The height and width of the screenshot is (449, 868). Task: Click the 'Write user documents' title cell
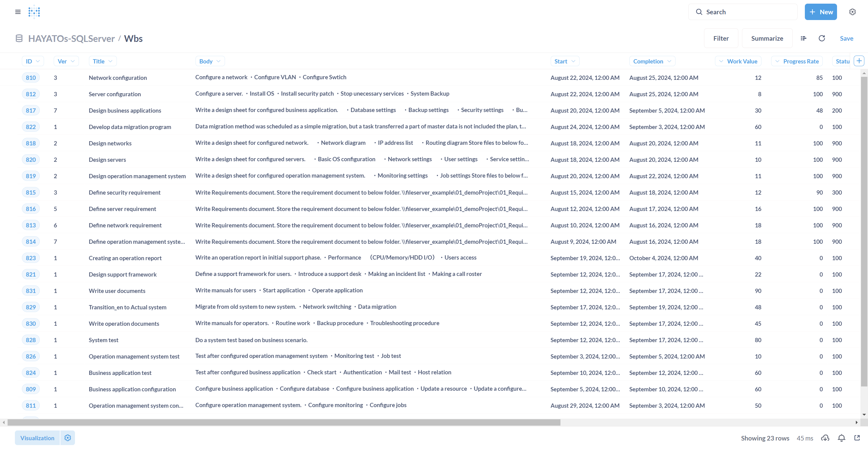(x=117, y=291)
